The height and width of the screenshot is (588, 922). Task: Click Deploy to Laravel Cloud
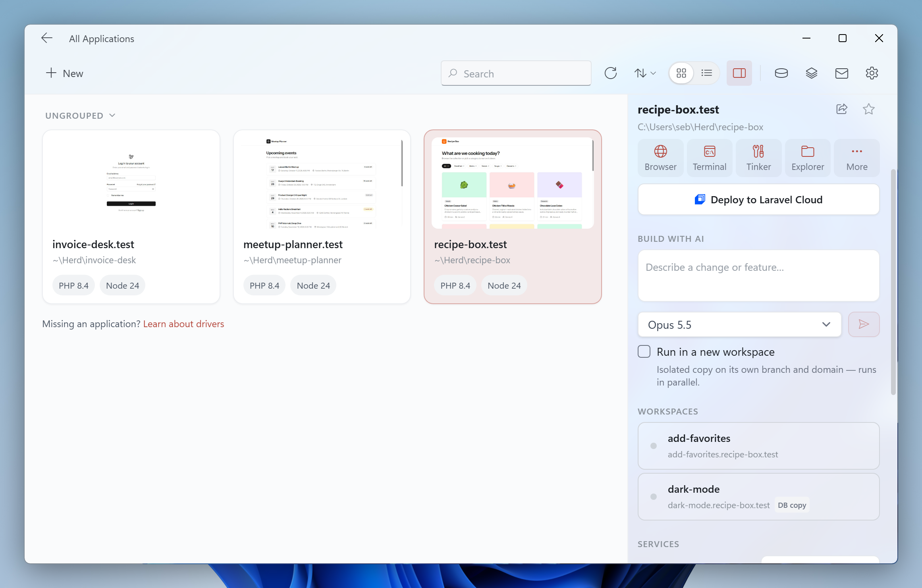758,200
